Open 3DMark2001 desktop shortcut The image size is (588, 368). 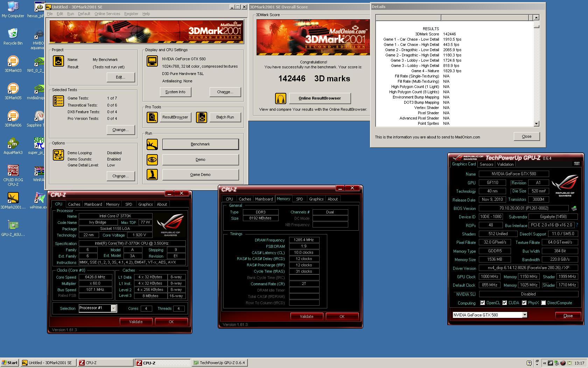(x=13, y=201)
